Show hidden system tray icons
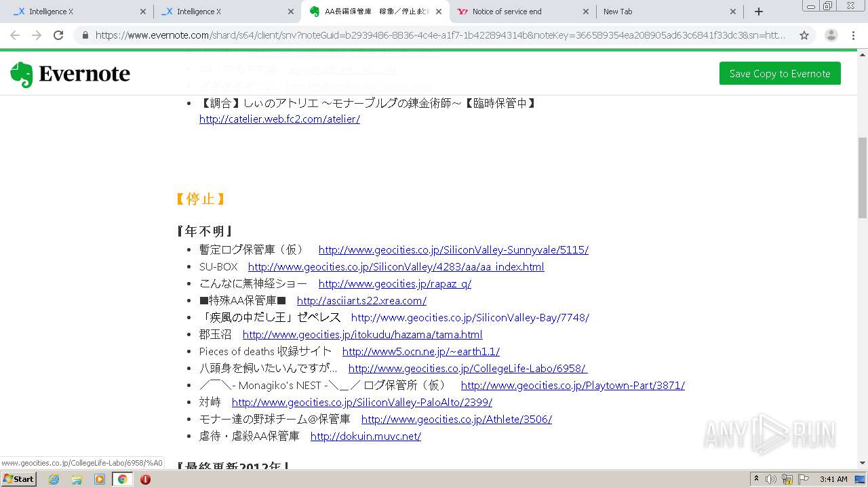Viewport: 868px width, 488px height. pyautogui.click(x=756, y=479)
